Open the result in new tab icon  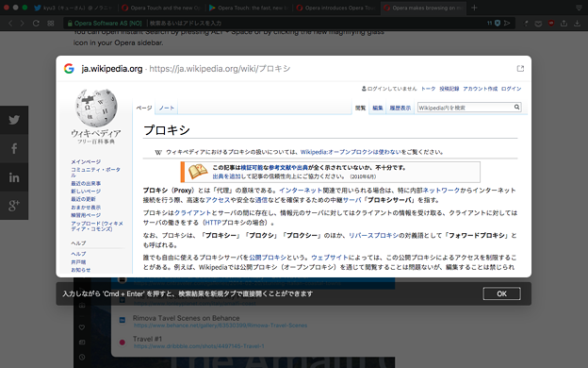(x=520, y=68)
